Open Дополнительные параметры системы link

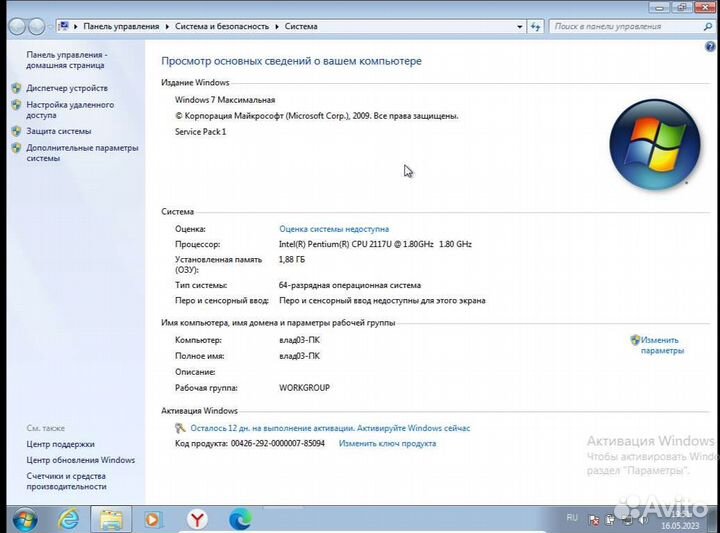pos(82,153)
